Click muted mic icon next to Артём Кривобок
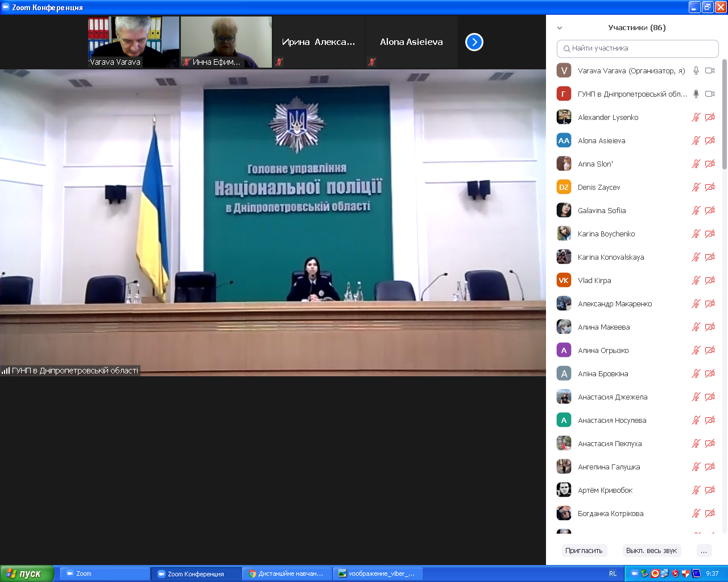Screen dimensions: 728x582 [696, 490]
